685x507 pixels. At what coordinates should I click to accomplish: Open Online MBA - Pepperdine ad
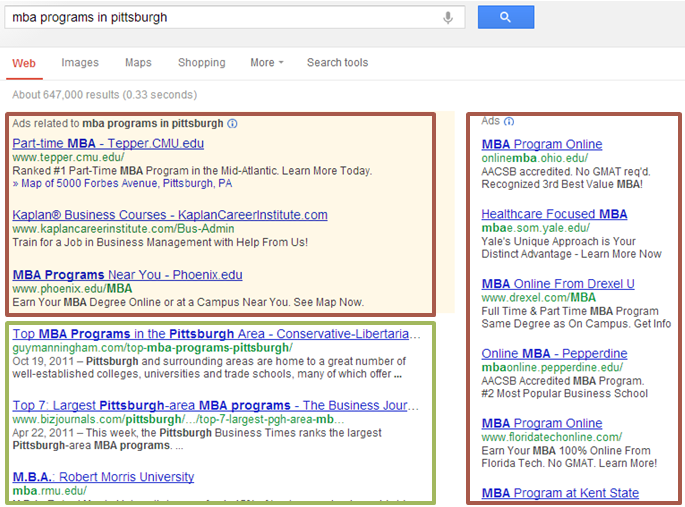554,353
